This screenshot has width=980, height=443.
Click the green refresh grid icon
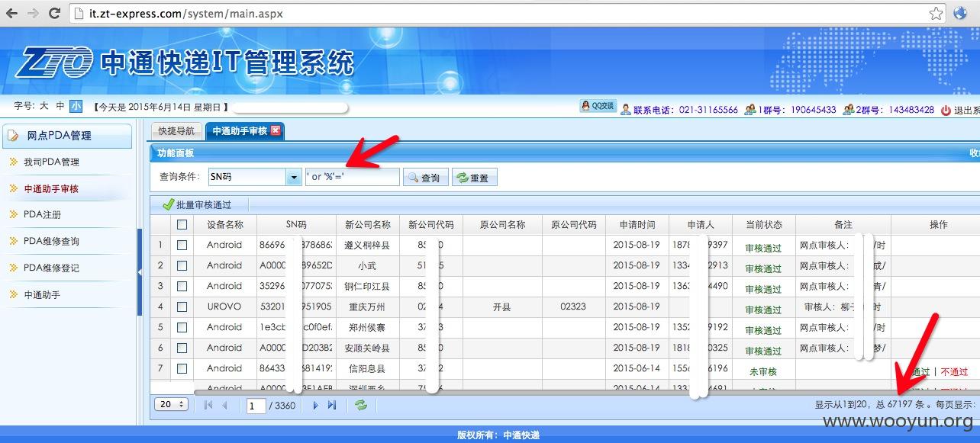tap(361, 405)
